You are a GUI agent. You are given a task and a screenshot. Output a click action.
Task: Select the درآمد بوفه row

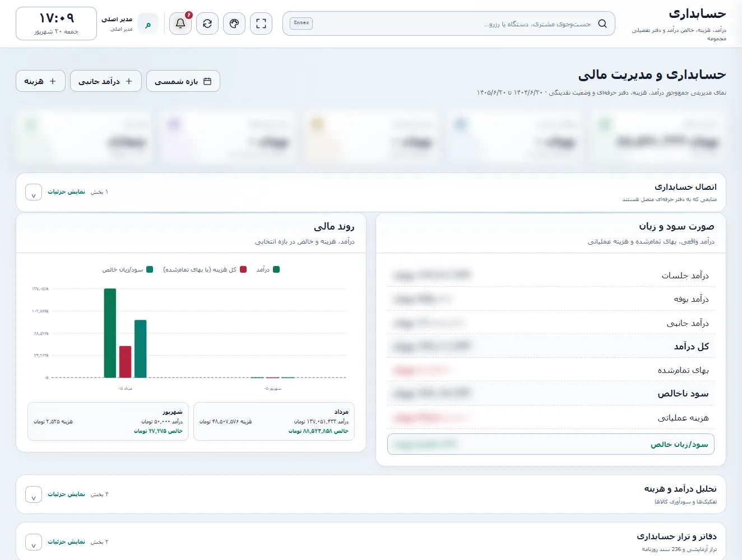(x=551, y=299)
